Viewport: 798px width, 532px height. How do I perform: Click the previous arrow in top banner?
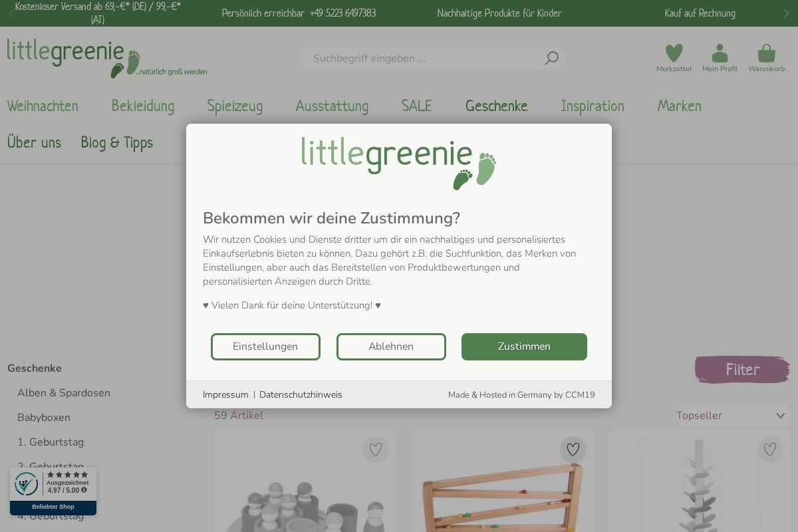click(x=11, y=13)
